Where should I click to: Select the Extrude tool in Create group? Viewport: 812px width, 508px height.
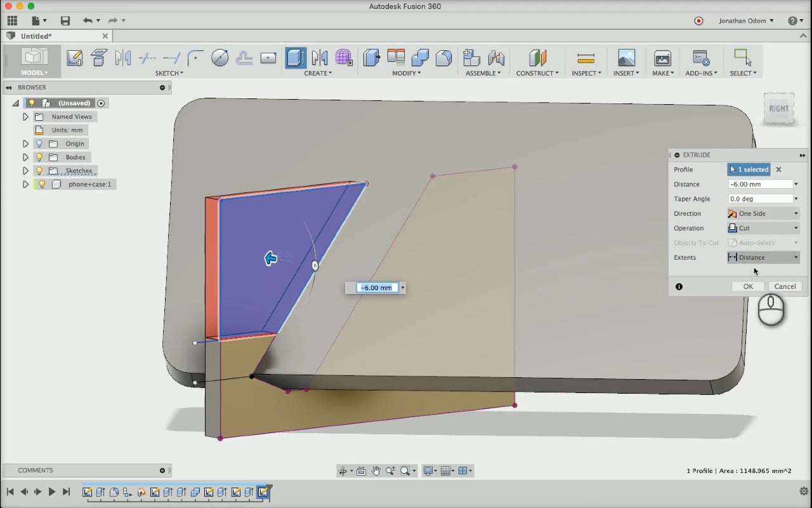[x=296, y=58]
